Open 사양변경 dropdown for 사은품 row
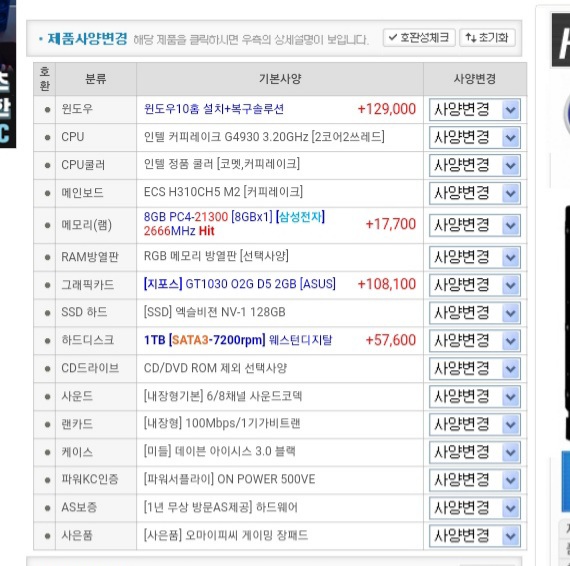Viewport: 570px width, 566px height. click(x=475, y=536)
